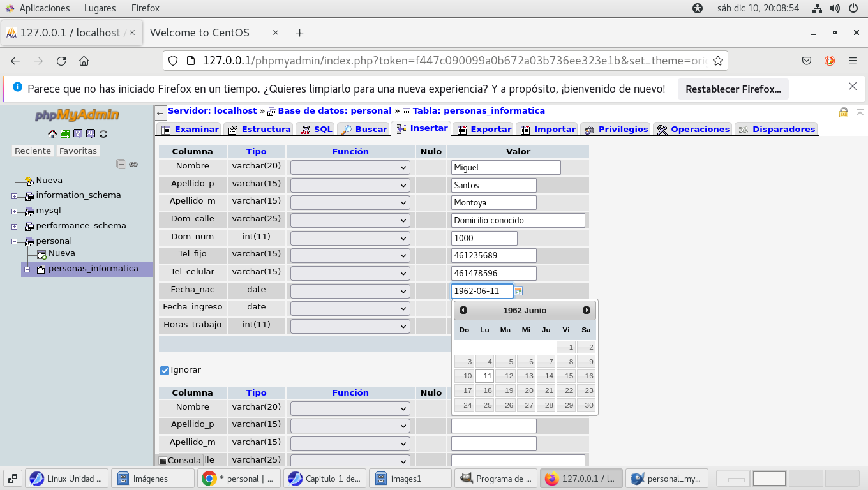Expand the mysql database tree node
Screen dimensions: 868x490
pos(14,211)
